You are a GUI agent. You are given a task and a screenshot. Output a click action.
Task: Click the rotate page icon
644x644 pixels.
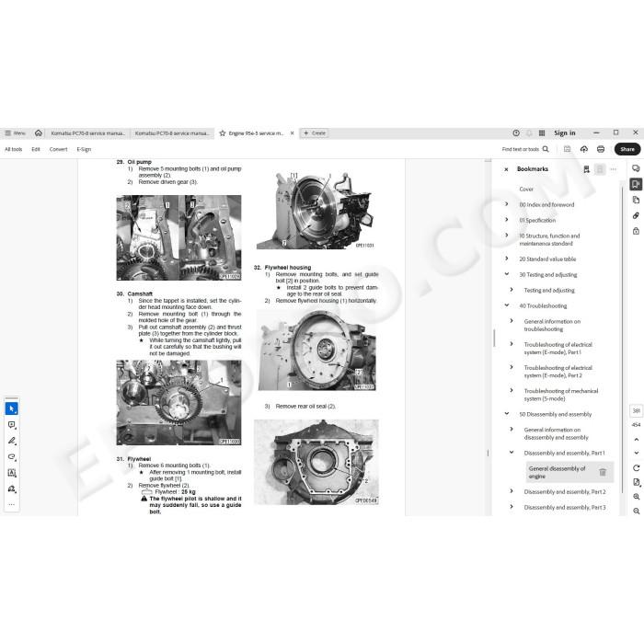click(637, 467)
